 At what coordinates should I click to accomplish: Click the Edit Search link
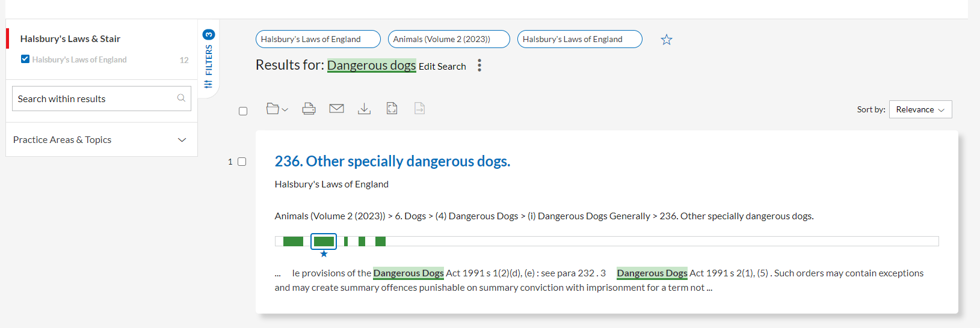(442, 67)
